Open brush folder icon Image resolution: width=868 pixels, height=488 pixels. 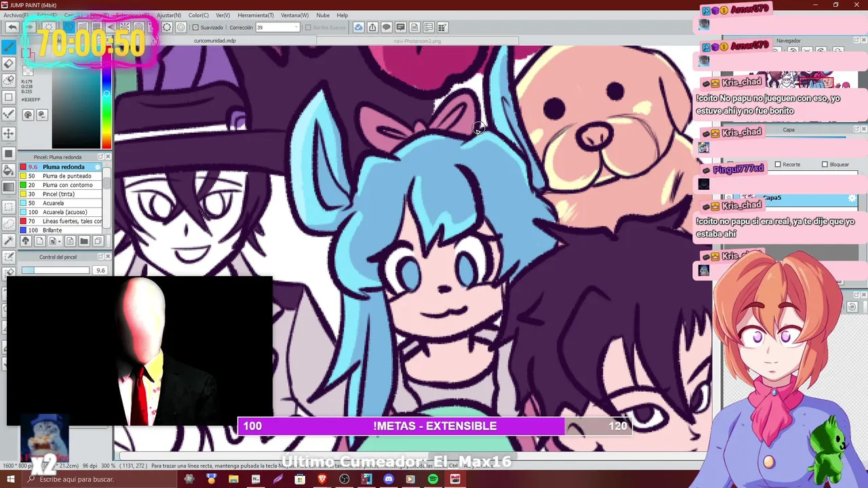[x=84, y=241]
